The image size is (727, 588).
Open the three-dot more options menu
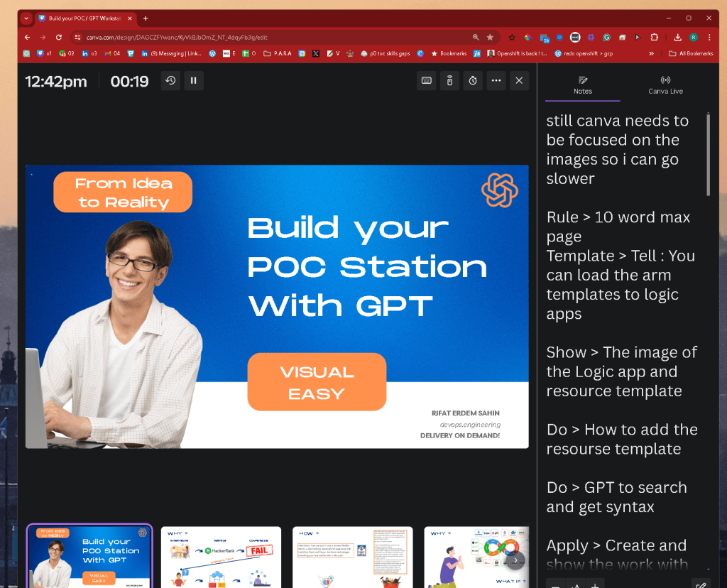click(x=496, y=81)
